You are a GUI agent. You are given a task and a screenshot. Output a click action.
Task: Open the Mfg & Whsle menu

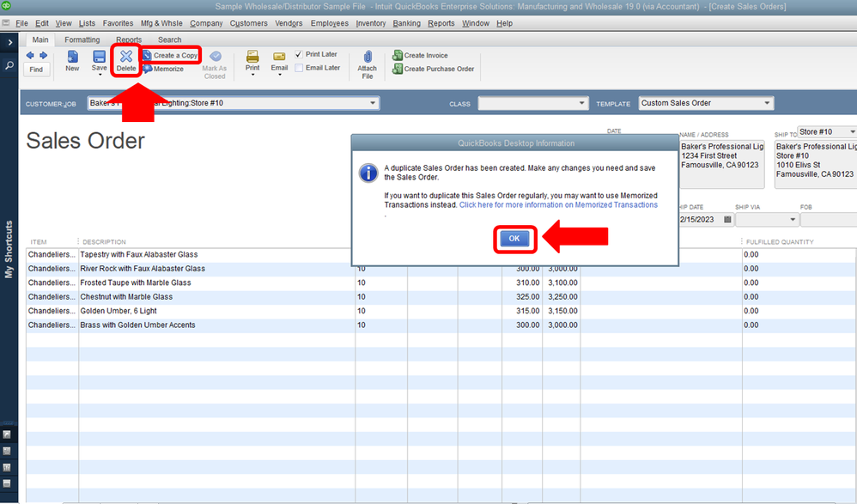click(x=161, y=23)
